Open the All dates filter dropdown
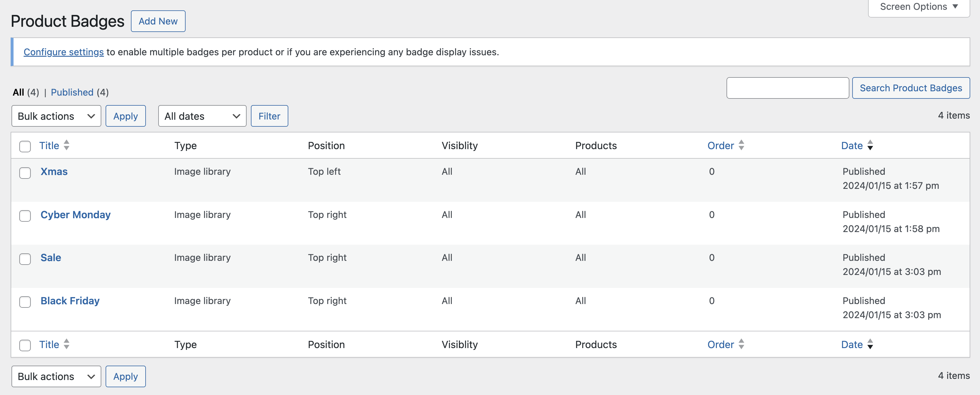Image resolution: width=980 pixels, height=395 pixels. coord(202,116)
